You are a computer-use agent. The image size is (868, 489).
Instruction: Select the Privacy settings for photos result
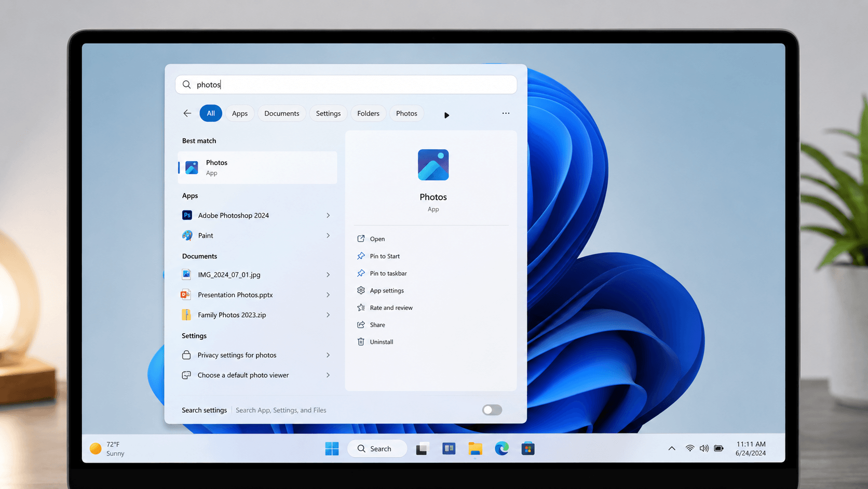pyautogui.click(x=237, y=355)
